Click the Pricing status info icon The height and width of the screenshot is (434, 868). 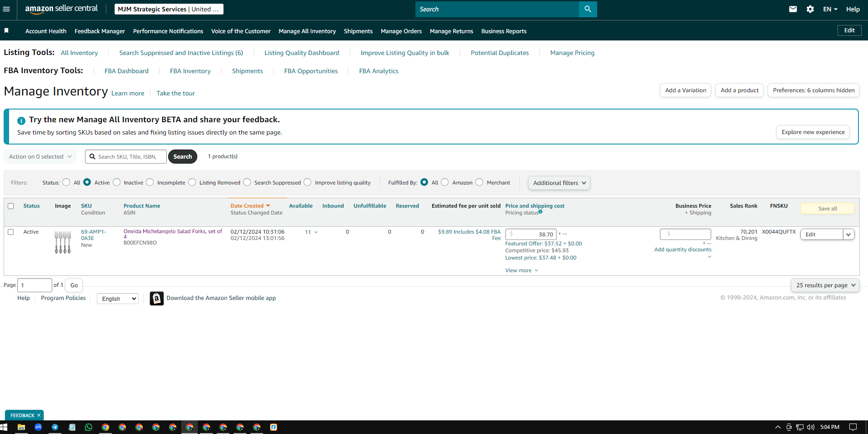click(x=540, y=212)
